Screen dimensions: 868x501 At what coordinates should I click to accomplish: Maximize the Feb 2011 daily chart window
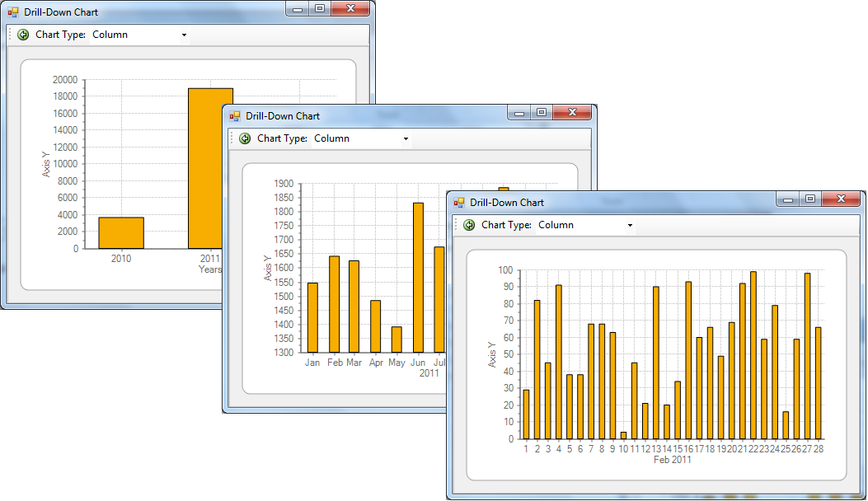pos(810,199)
